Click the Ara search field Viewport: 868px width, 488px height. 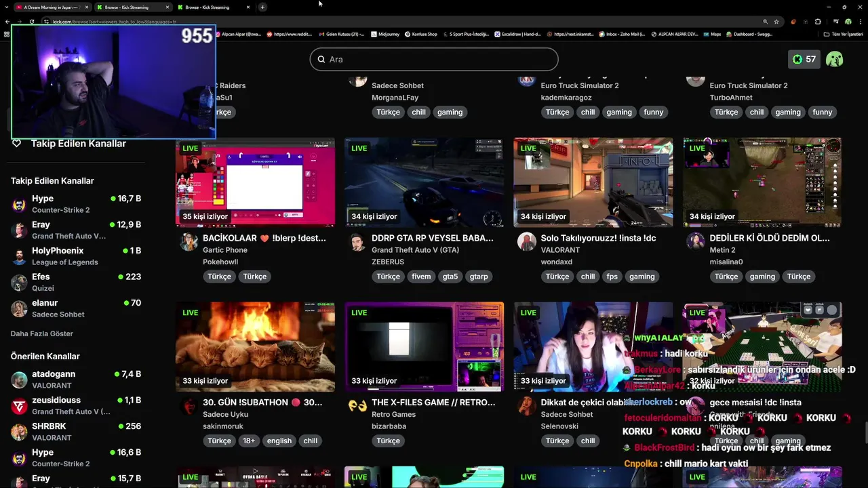pyautogui.click(x=434, y=60)
